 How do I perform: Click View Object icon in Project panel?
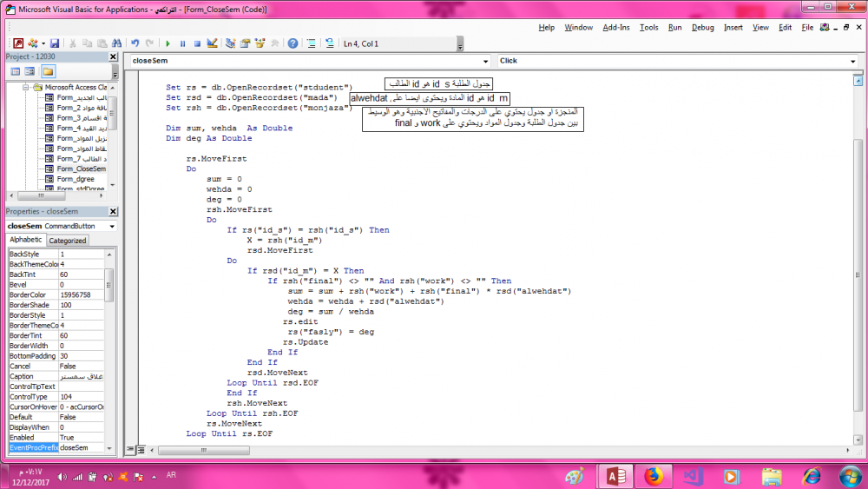(30, 71)
